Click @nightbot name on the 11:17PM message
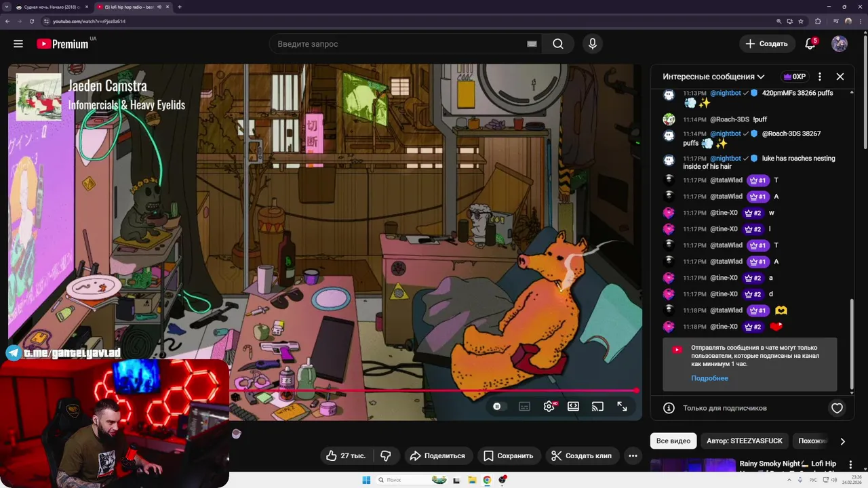Screen dimensions: 868x488 (726, 159)
